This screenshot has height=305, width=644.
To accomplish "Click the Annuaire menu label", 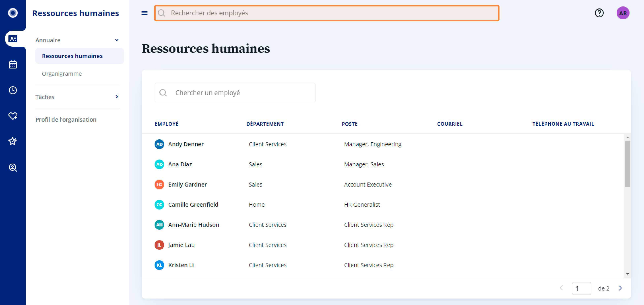I will [x=48, y=40].
